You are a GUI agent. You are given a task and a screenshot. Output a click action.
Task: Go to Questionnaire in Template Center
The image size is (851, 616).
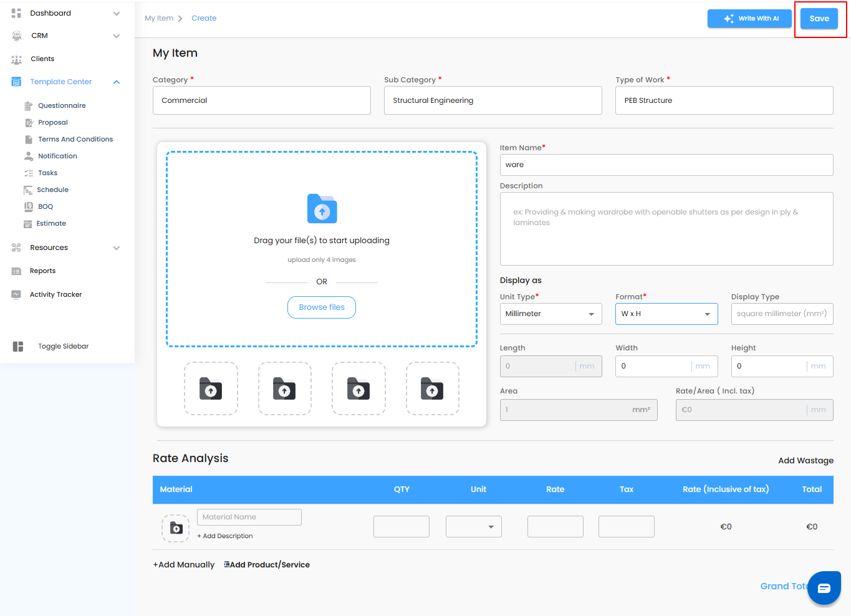[62, 106]
